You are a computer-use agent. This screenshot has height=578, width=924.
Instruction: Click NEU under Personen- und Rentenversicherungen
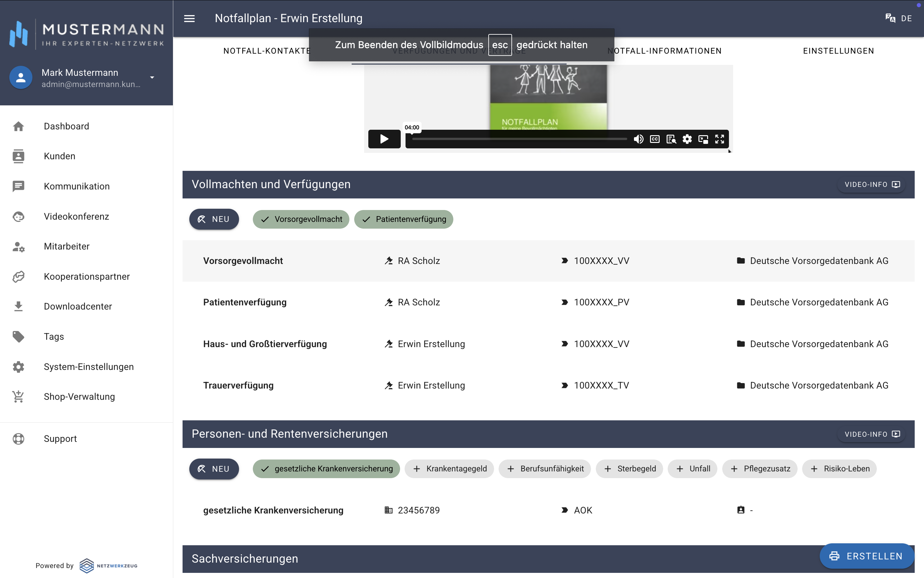click(x=214, y=469)
